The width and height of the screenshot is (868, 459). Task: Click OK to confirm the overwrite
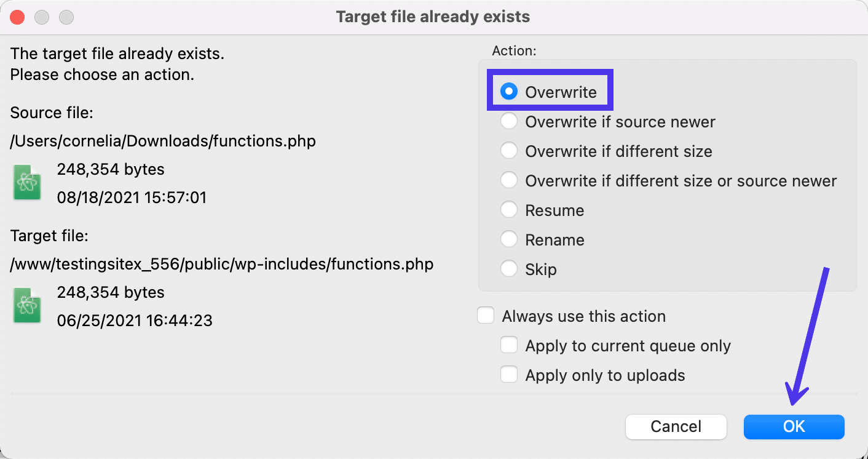[x=794, y=426]
